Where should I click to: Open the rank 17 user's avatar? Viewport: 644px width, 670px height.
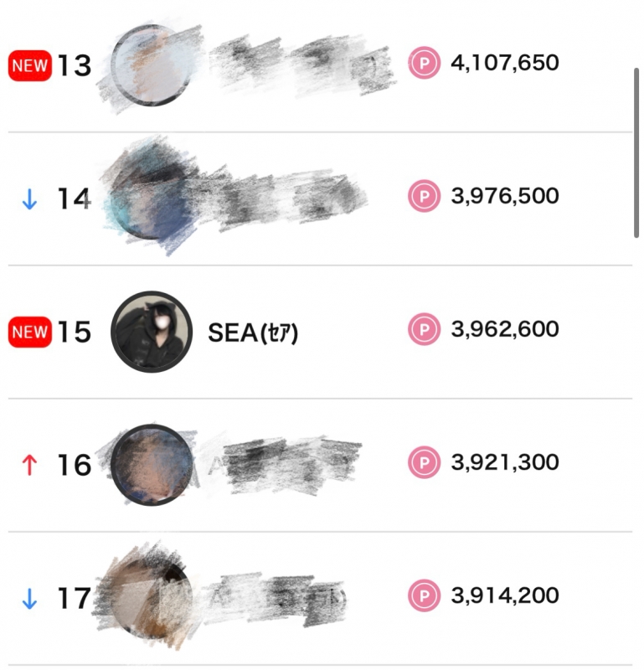point(152,598)
